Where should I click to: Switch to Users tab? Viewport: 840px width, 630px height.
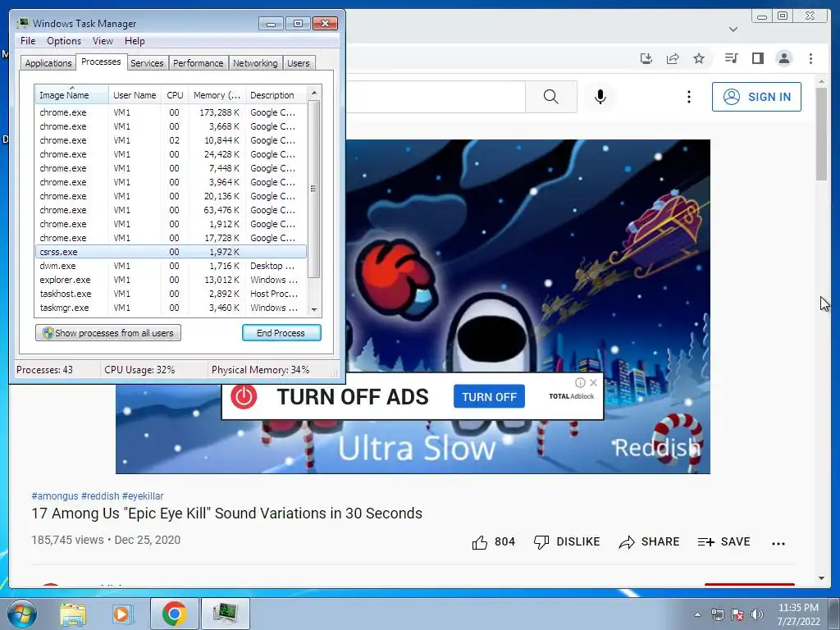coord(299,63)
